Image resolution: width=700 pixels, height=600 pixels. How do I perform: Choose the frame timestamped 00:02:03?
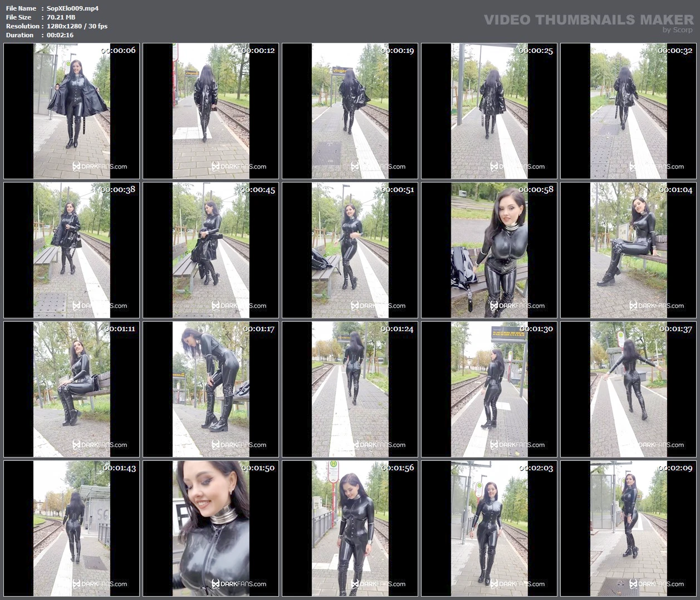(489, 528)
